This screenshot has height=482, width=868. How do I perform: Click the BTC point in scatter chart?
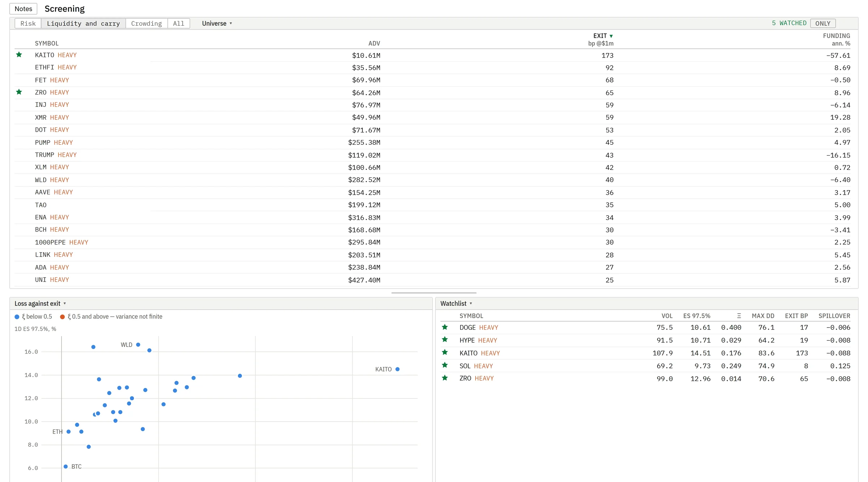(x=65, y=466)
